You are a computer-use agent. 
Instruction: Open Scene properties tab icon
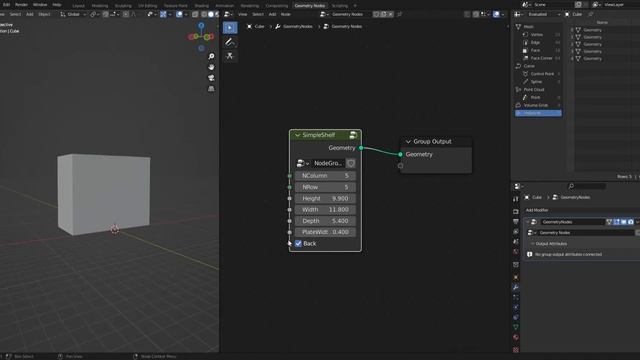pos(516,241)
